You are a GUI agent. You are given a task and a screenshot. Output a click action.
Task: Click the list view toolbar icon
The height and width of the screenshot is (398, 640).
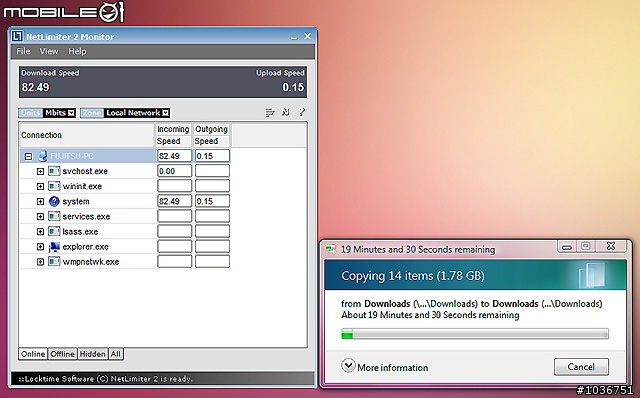(269, 112)
